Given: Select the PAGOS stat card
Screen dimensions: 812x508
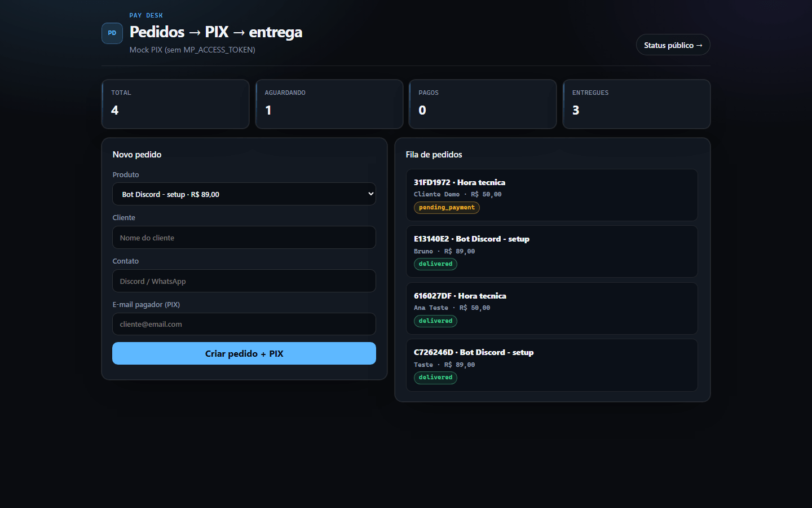Looking at the screenshot, I should click(x=483, y=104).
